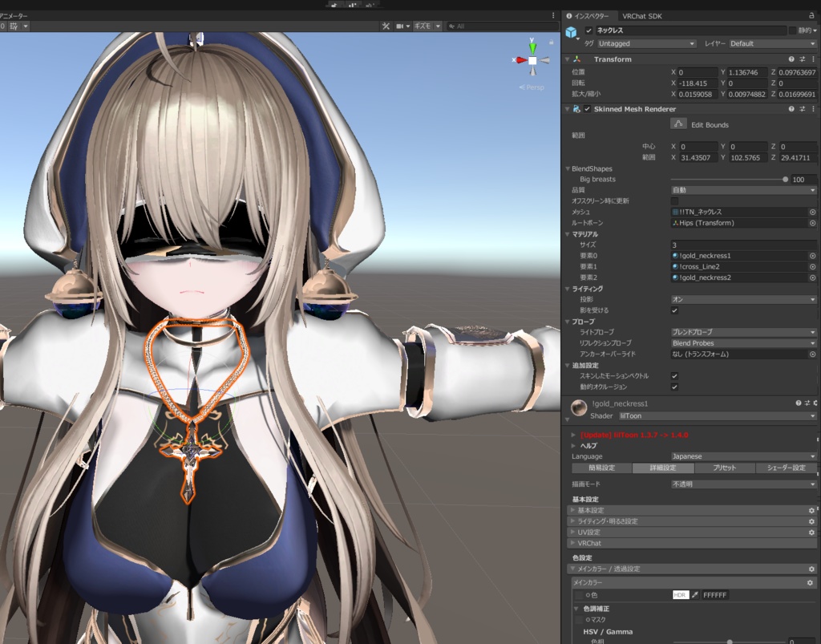Select the シェーダー設定 mode tab
Screen dimensions: 821x644
click(x=786, y=468)
